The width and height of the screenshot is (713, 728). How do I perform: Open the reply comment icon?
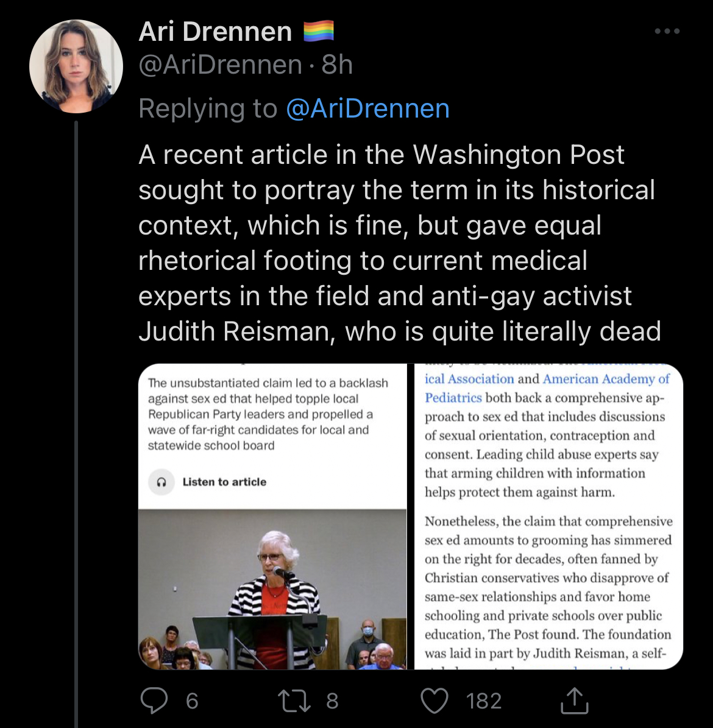(154, 700)
